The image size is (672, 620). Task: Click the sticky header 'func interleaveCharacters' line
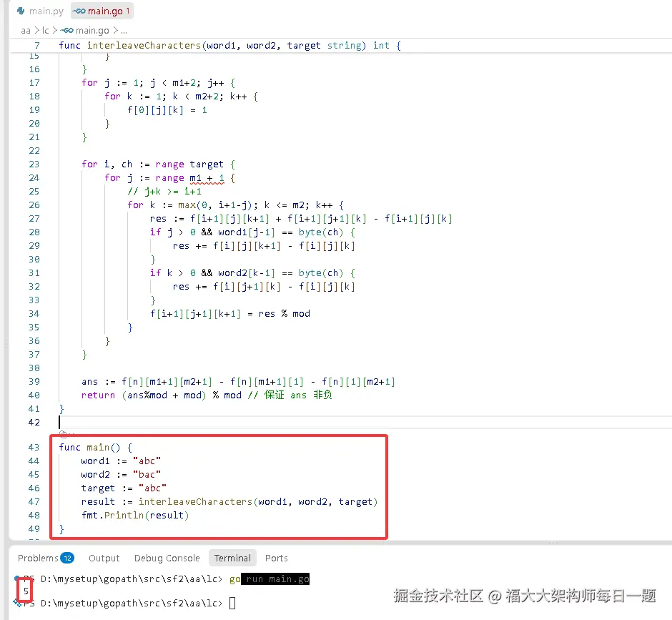229,46
